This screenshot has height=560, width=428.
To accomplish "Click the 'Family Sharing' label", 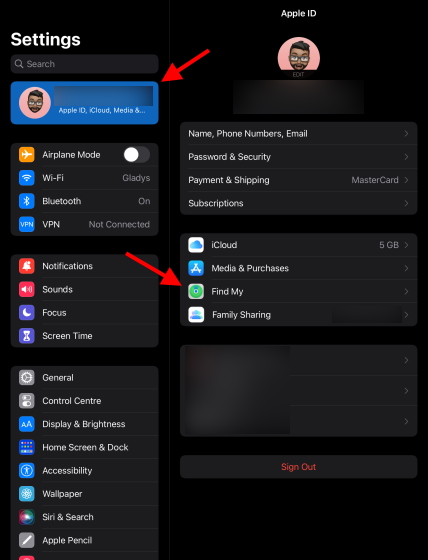I will pyautogui.click(x=242, y=315).
